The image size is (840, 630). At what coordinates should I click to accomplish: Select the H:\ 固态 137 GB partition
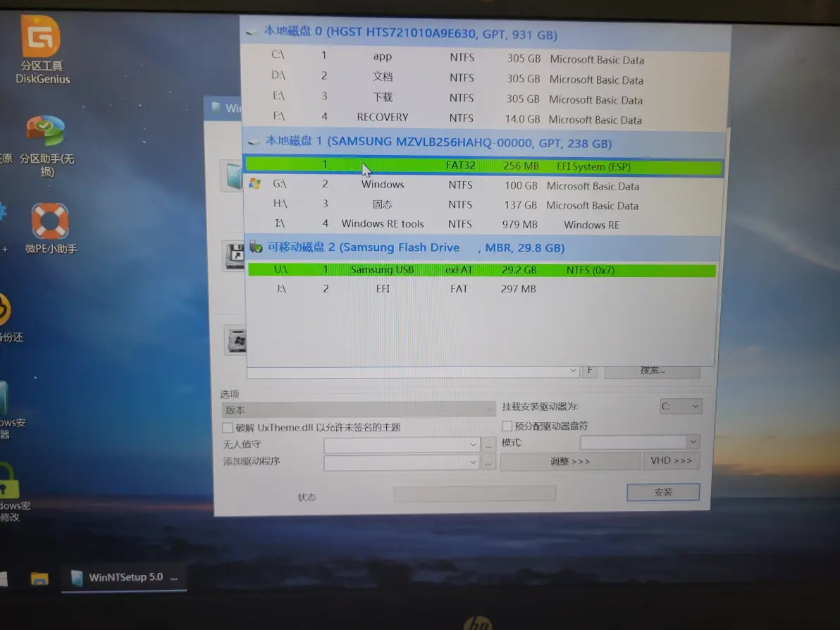(483, 204)
